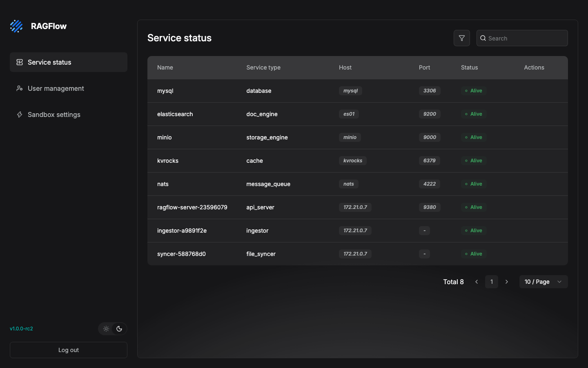This screenshot has height=368, width=588.
Task: Click the Actions column header
Action: (534, 67)
